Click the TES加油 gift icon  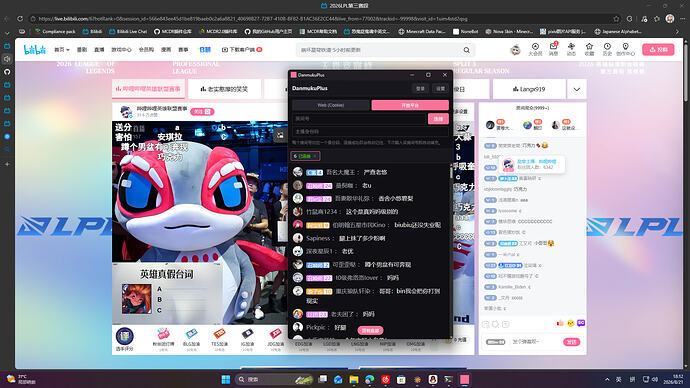tap(219, 339)
